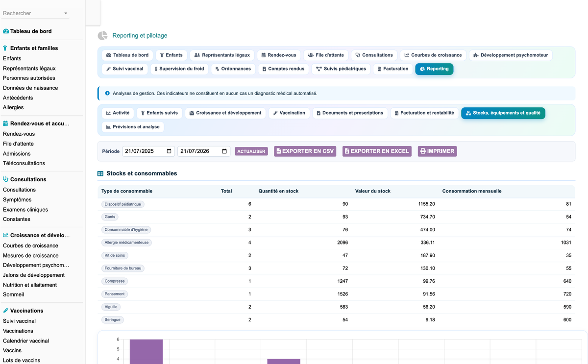Screen dimensions: 588x364
Task: Click the info icon in the analyses notice
Action: (107, 93)
